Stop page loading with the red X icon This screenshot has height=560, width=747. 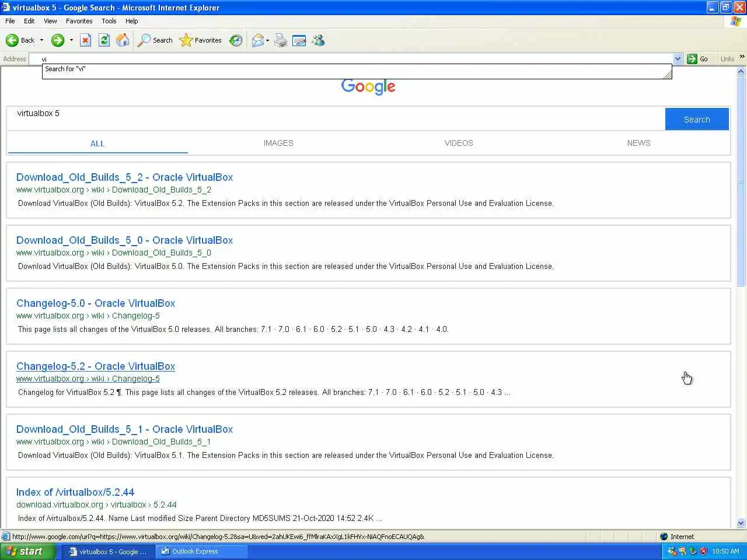[x=85, y=40]
